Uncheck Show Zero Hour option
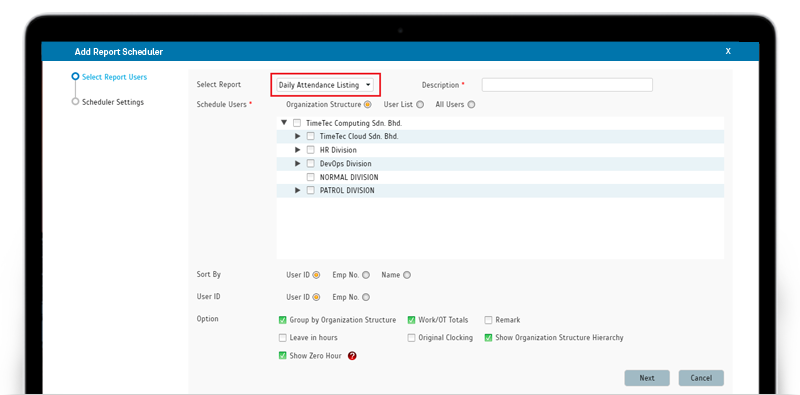 (283, 356)
